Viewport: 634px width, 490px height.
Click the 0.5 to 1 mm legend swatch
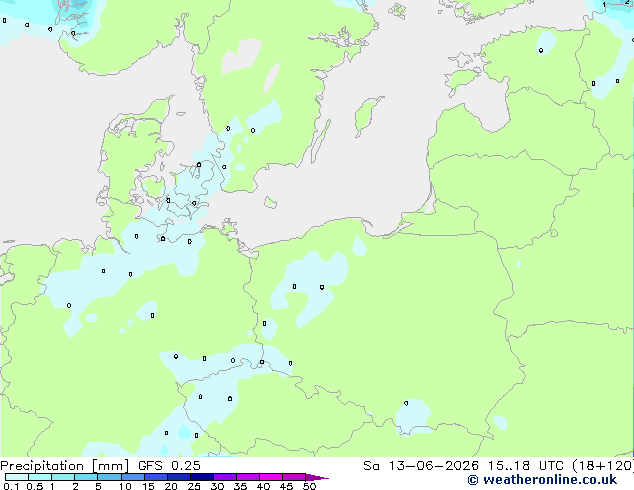coord(40,477)
